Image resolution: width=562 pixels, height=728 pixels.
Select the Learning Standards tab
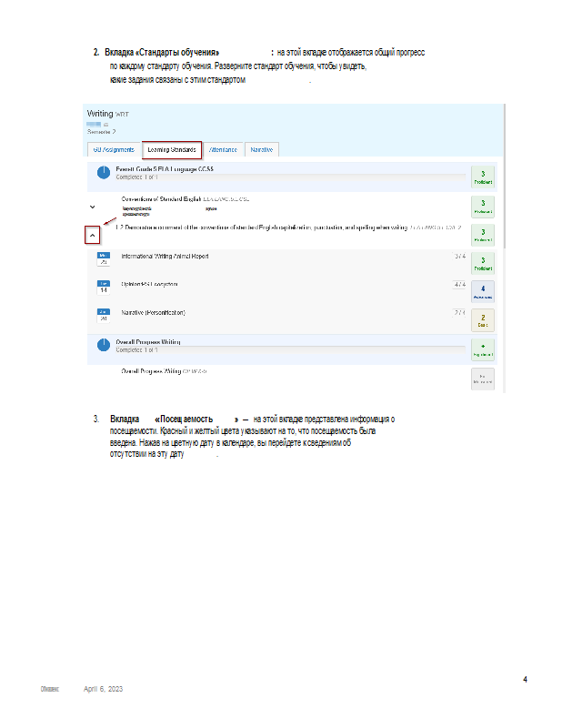pyautogui.click(x=172, y=149)
